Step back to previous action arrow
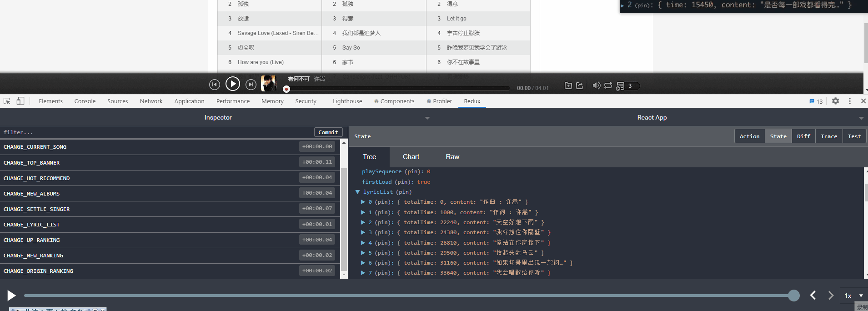The height and width of the screenshot is (311, 868). tap(813, 296)
